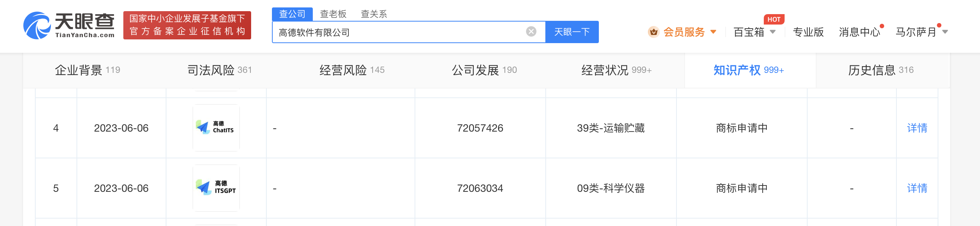Open the TianYanCha logo homepage

pos(69,25)
